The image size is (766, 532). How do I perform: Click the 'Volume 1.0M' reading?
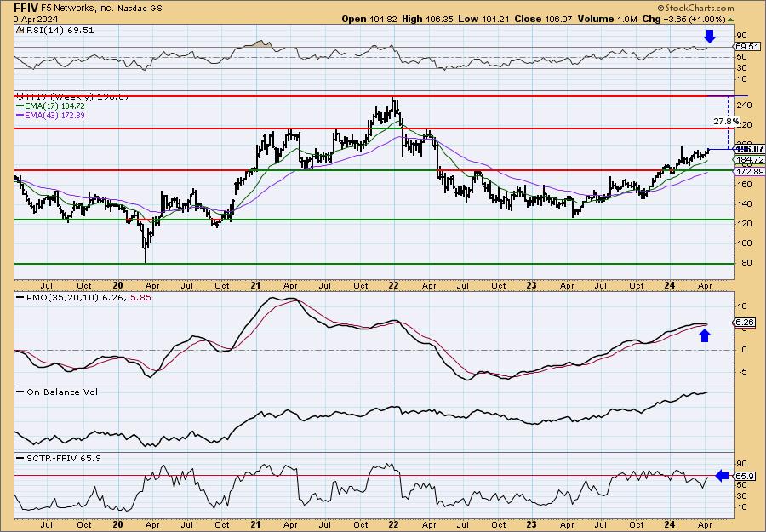(607, 19)
